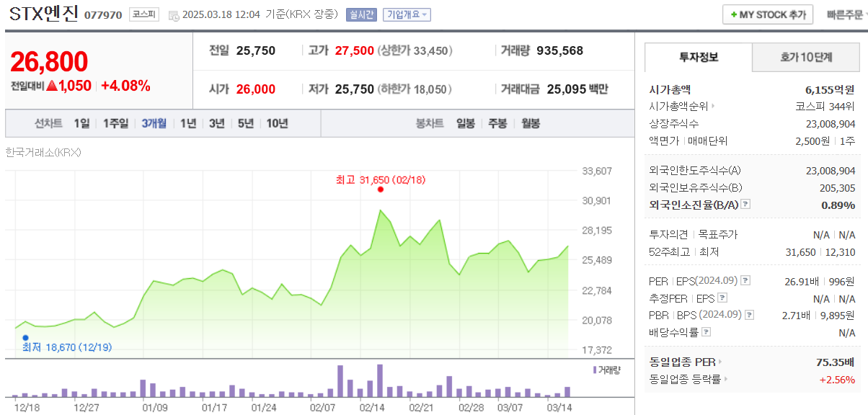Show the 월봉 candle chart
Image resolution: width=868 pixels, height=415 pixels.
pos(530,123)
